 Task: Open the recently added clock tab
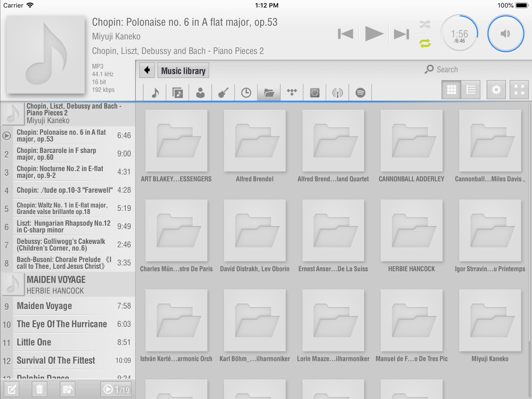coord(246,93)
